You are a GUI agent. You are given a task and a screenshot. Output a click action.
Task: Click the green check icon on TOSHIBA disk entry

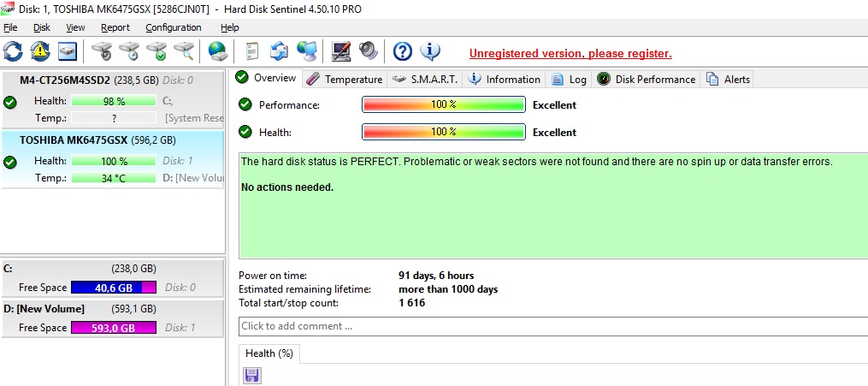9,163
